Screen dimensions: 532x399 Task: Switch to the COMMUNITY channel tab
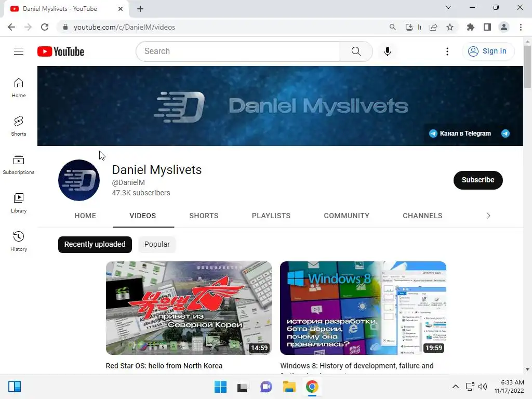click(347, 216)
